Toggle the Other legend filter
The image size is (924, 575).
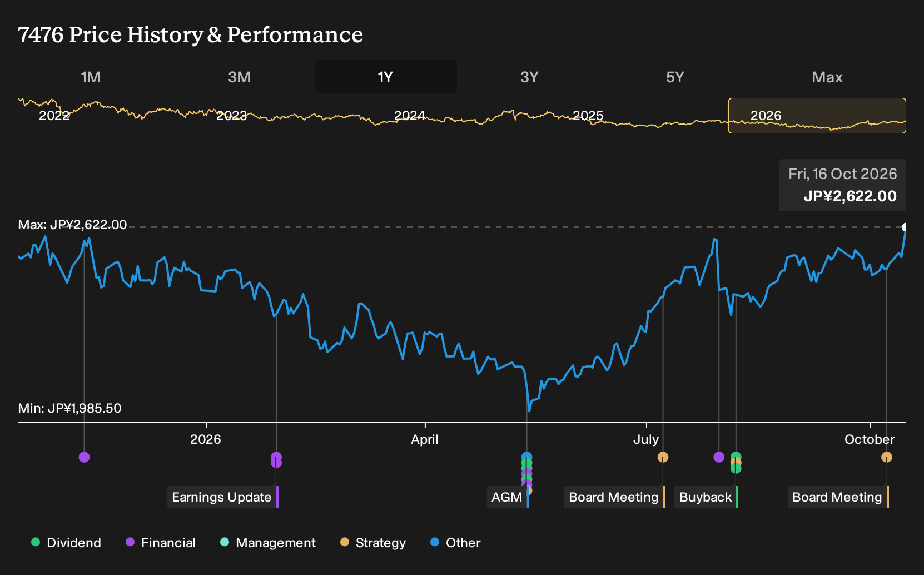point(455,543)
